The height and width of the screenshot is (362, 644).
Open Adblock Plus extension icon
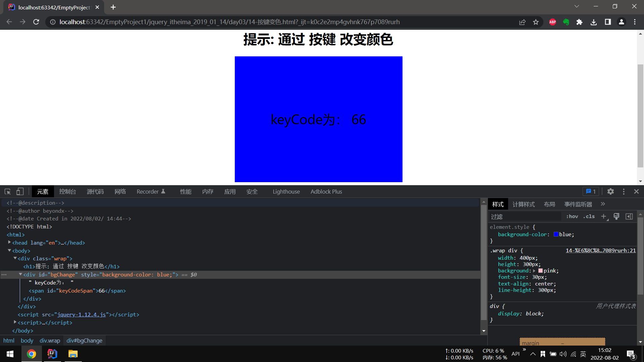coord(552,22)
